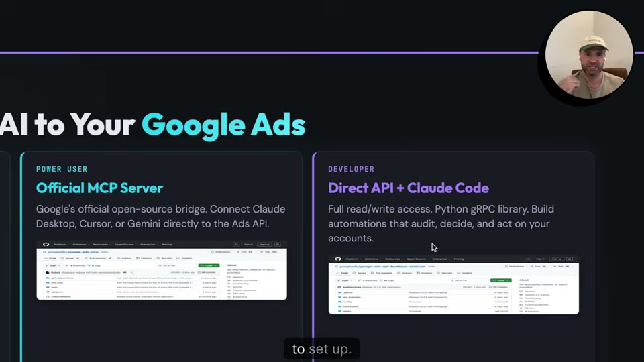This screenshot has height=362, width=644.
Task: Click the presenter webcam circle
Action: pos(589,54)
